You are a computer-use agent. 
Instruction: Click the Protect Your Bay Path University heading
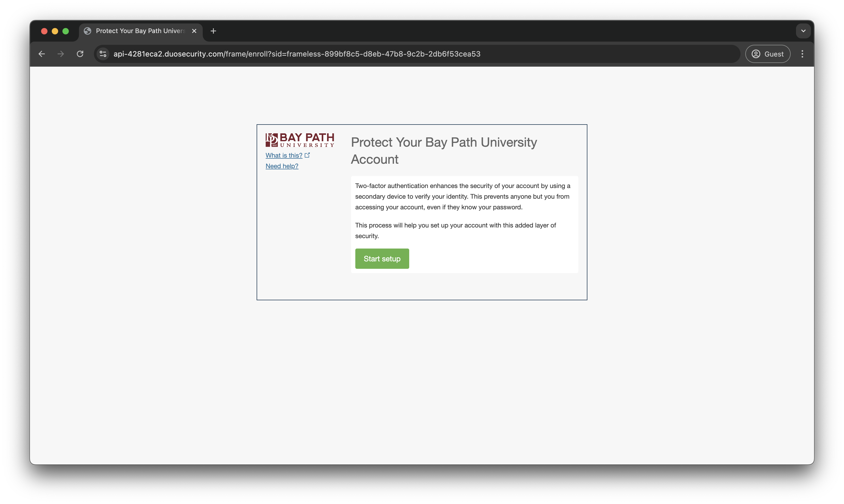point(444,150)
